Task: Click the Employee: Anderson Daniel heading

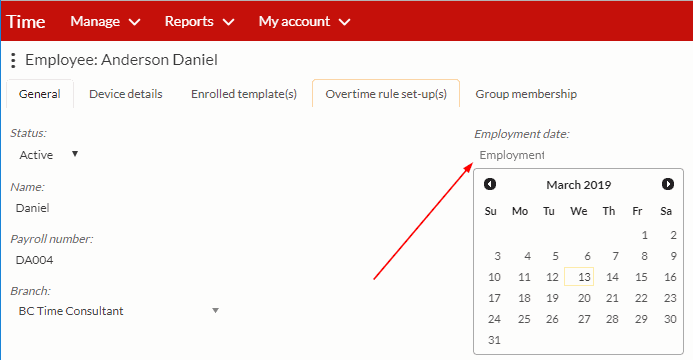Action: pyautogui.click(x=121, y=60)
